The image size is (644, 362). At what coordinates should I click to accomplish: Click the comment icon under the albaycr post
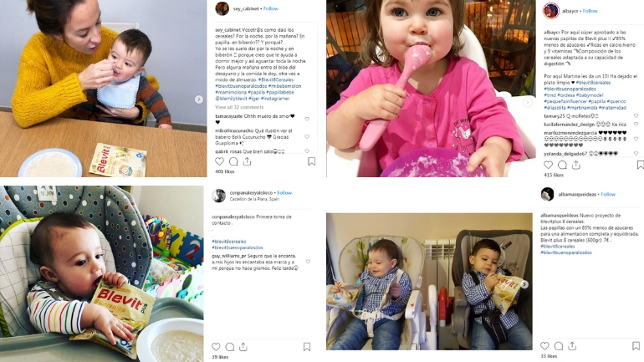tap(562, 165)
